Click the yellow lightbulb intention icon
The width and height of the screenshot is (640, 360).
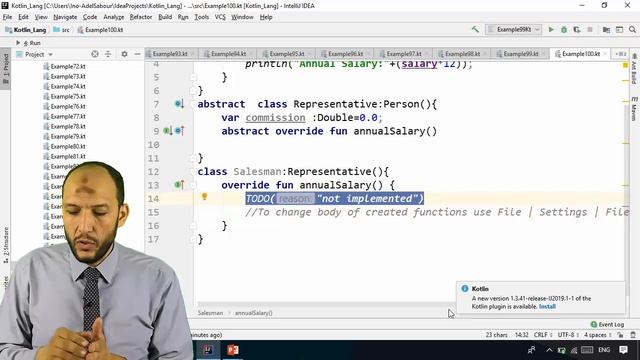click(x=204, y=197)
